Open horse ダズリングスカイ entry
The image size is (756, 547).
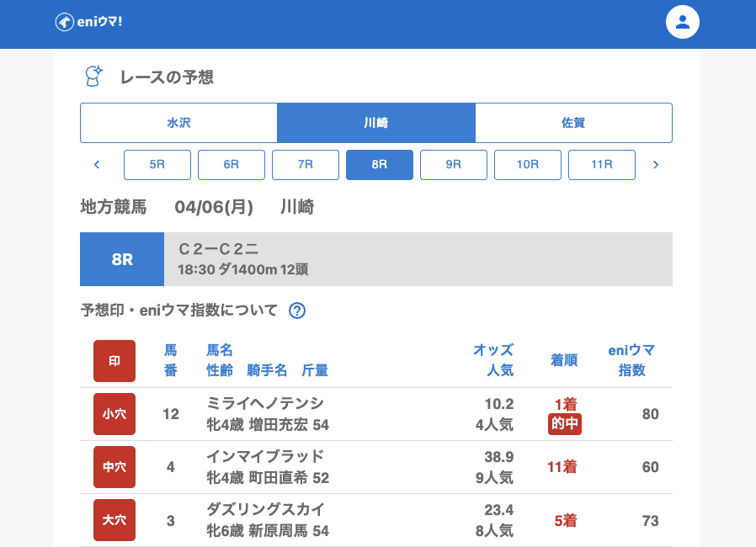(265, 510)
